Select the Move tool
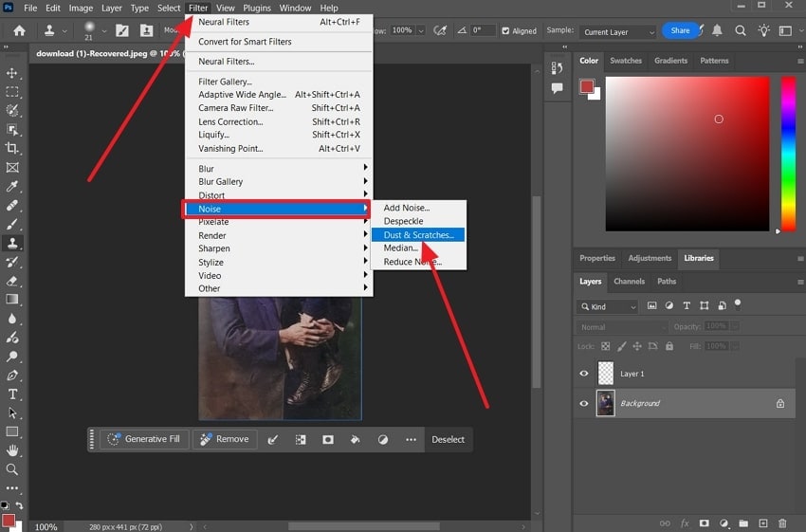The image size is (806, 532). 11,73
